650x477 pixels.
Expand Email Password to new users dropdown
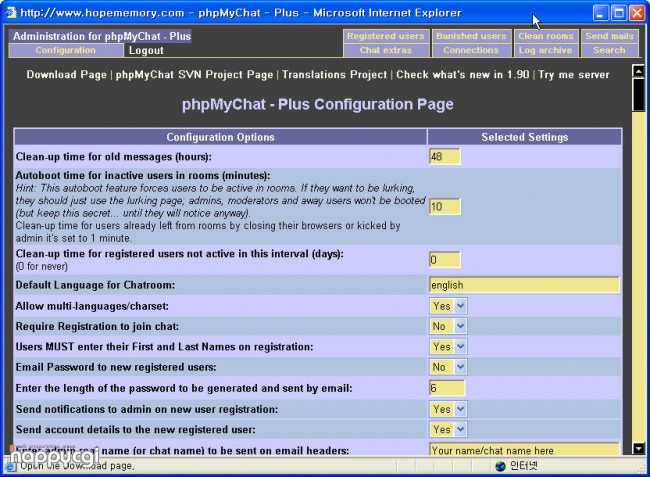click(448, 367)
